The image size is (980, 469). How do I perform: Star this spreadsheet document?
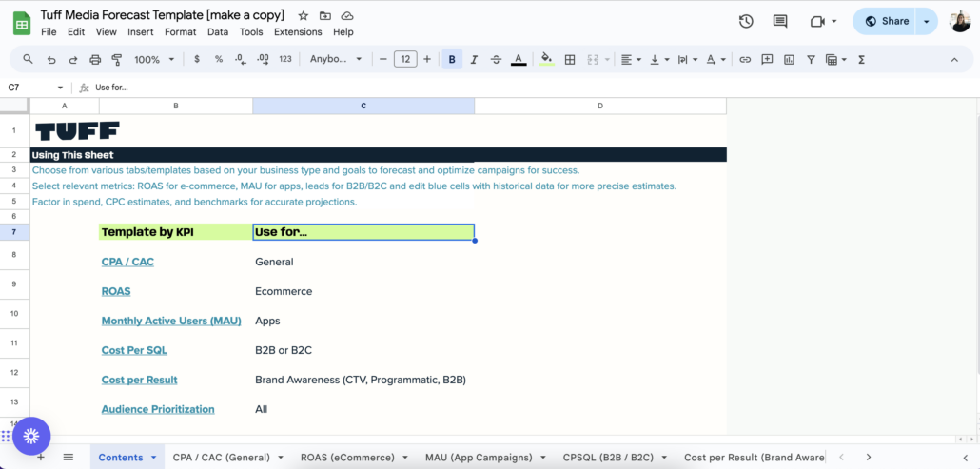[x=303, y=16]
